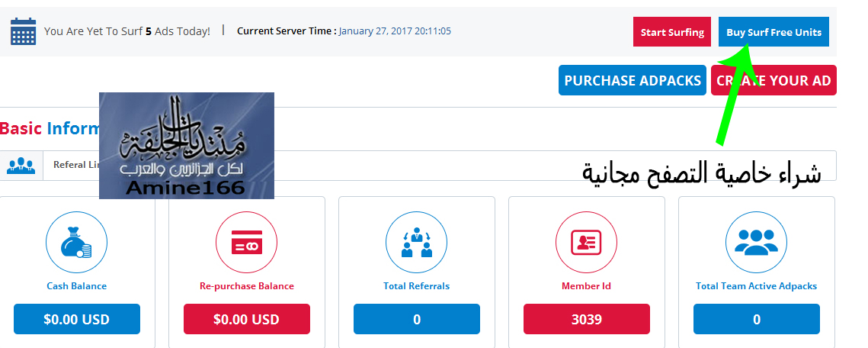The width and height of the screenshot is (868, 348).
Task: Click the Cash Balance money bag icon
Action: point(76,243)
